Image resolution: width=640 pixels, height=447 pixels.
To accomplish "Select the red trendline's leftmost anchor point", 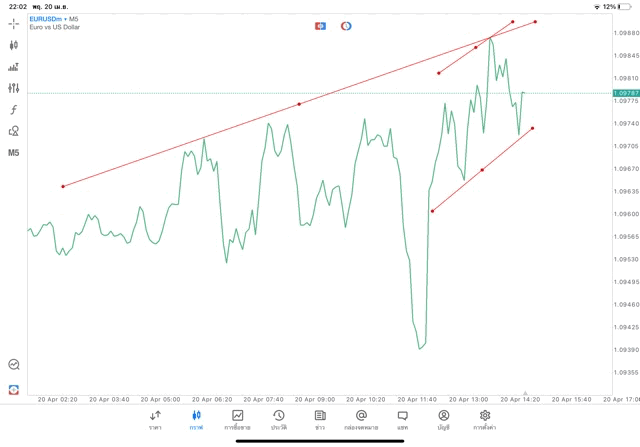I will pos(63,186).
